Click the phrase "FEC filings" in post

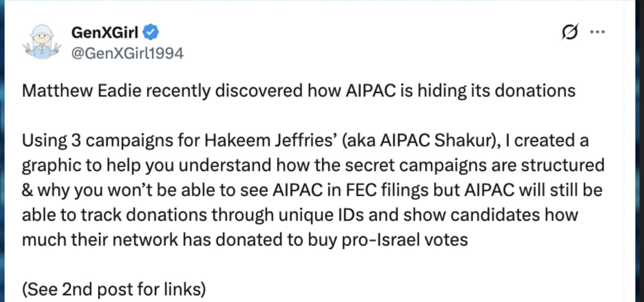click(x=387, y=190)
